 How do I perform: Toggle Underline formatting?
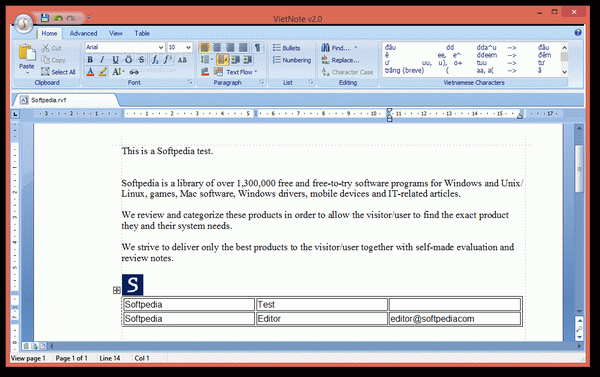pos(115,60)
